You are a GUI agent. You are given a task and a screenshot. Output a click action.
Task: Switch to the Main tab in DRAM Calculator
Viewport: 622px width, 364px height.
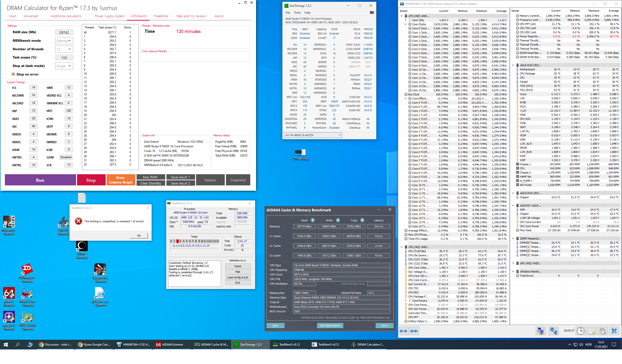pos(13,16)
